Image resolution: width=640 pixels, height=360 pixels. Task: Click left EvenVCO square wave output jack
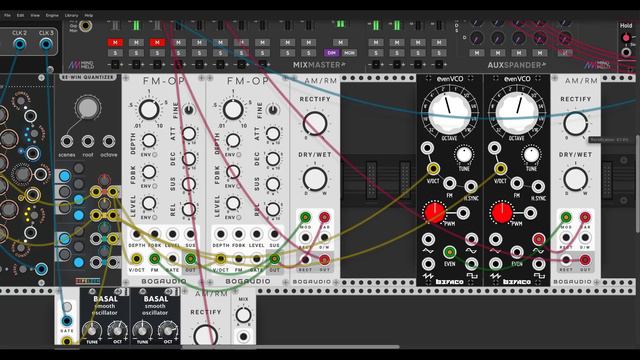pos(471,264)
